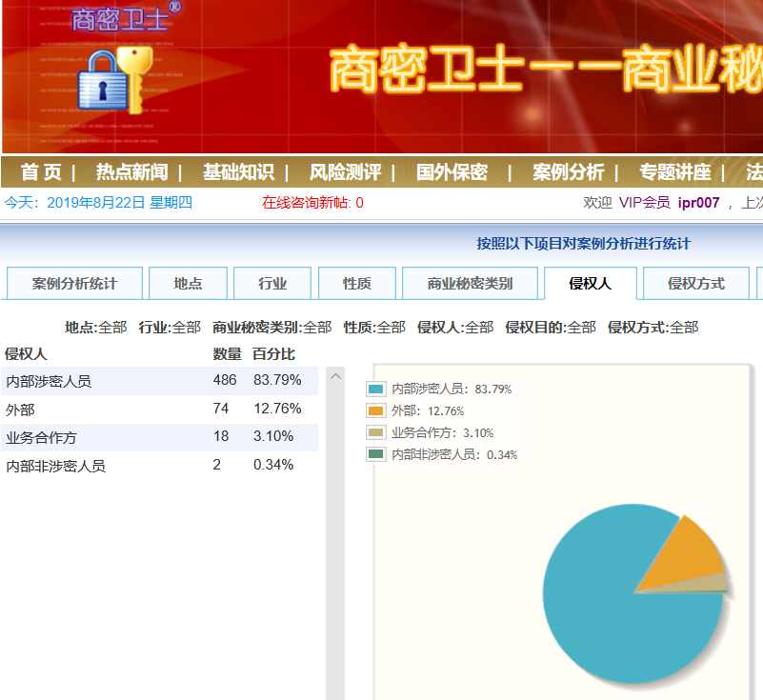
Task: Open the 侵权方式 tab
Action: 696,283
